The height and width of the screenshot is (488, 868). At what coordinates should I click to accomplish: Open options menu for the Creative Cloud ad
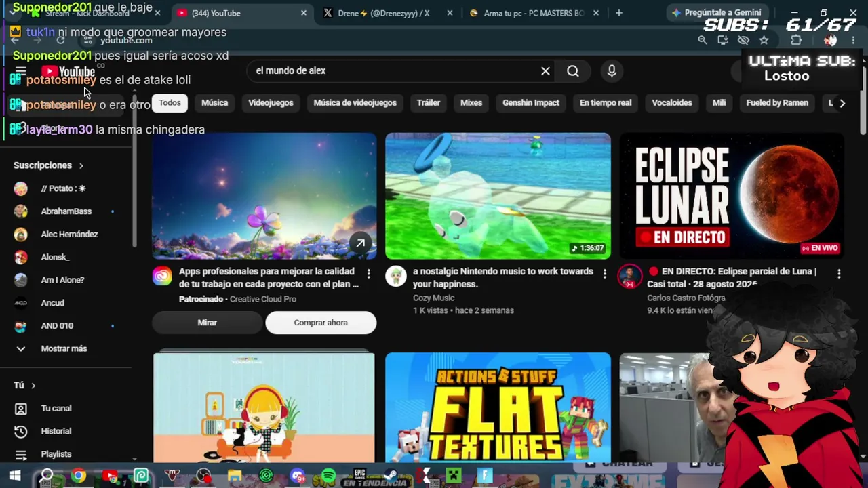(368, 273)
